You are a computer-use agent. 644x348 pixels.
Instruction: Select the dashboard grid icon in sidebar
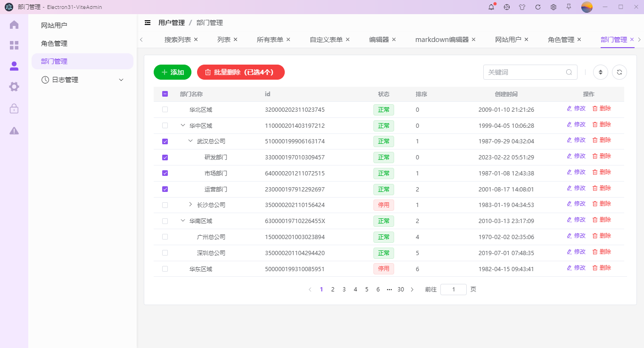14,45
